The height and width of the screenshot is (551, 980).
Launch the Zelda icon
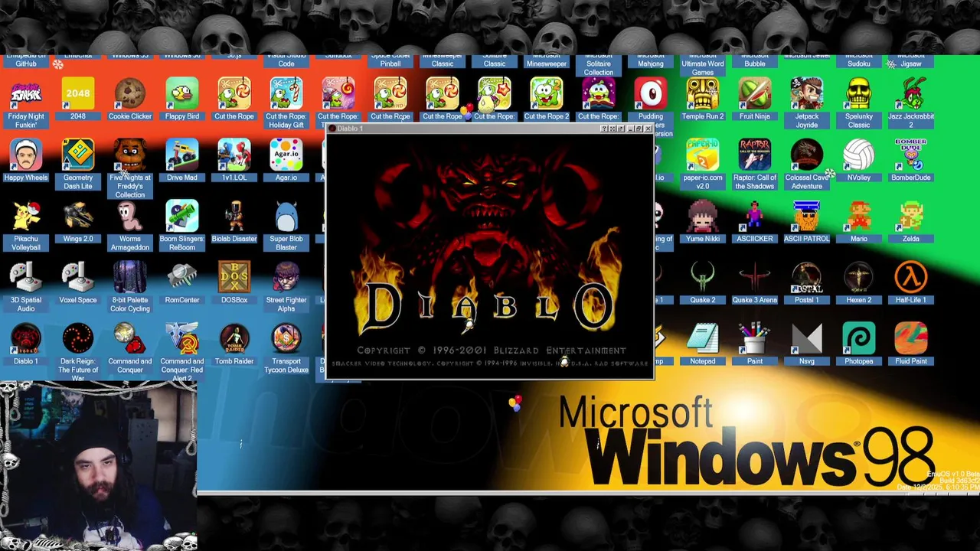[911, 217]
